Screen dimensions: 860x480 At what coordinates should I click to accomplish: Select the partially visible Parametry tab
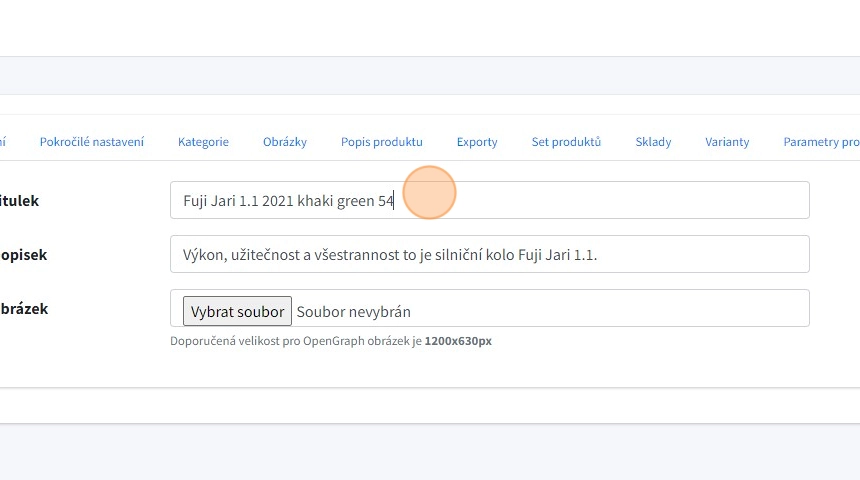(x=821, y=142)
